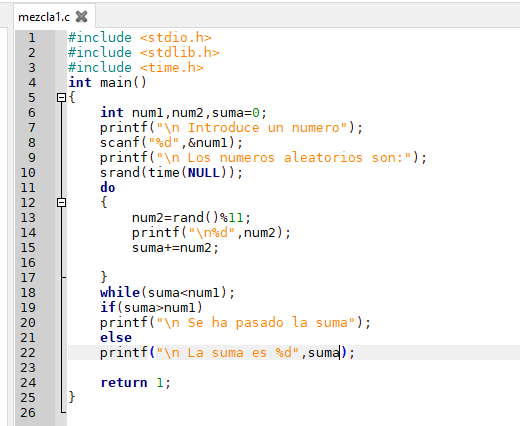Click on 'return 1;' line
This screenshot has height=426, width=520.
click(x=135, y=382)
